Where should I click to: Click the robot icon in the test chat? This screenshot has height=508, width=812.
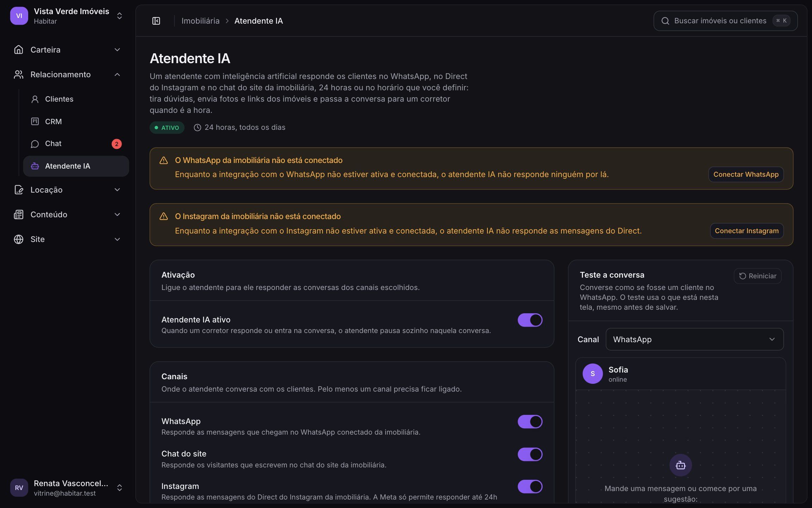tap(680, 465)
